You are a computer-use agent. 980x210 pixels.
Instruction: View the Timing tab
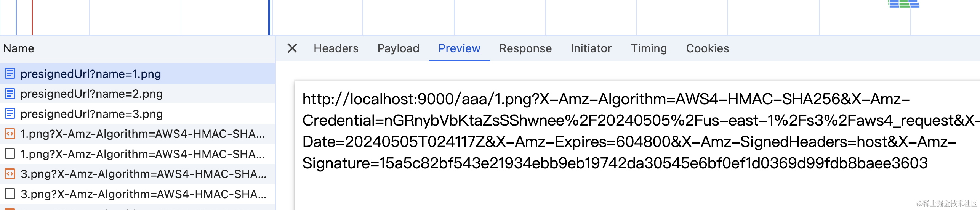649,48
